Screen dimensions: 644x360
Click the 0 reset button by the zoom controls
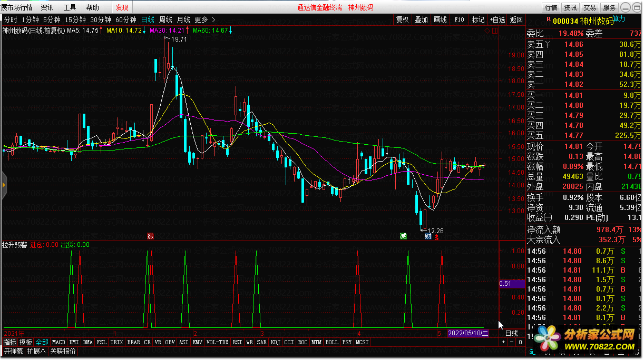pos(520,342)
